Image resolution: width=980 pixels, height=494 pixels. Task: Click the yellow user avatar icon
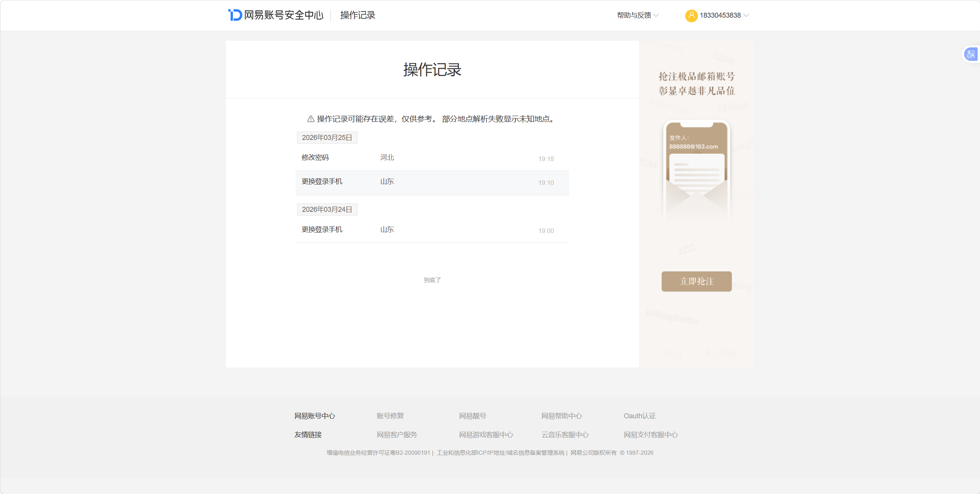pyautogui.click(x=691, y=15)
